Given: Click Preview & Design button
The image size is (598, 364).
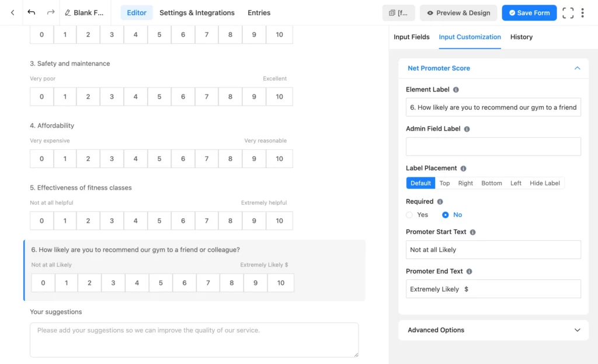Looking at the screenshot, I should (x=458, y=13).
